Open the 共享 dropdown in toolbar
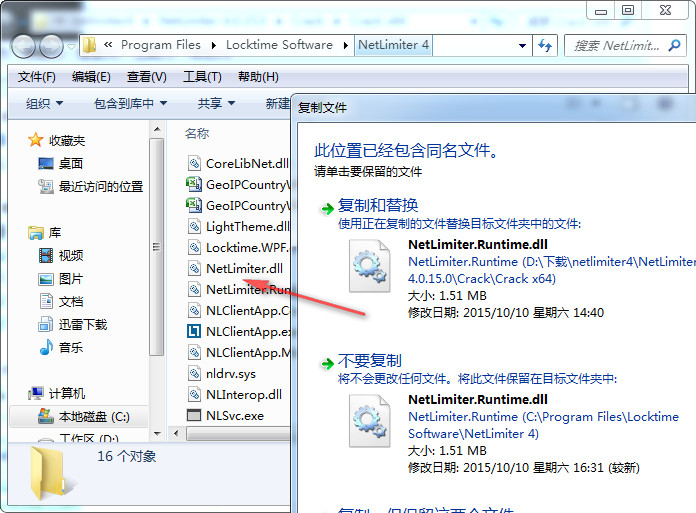Viewport: 696px width, 513px height. pos(216,104)
